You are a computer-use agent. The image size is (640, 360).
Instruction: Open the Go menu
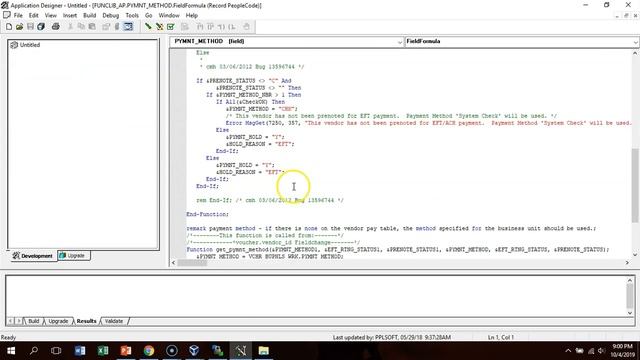tap(149, 16)
